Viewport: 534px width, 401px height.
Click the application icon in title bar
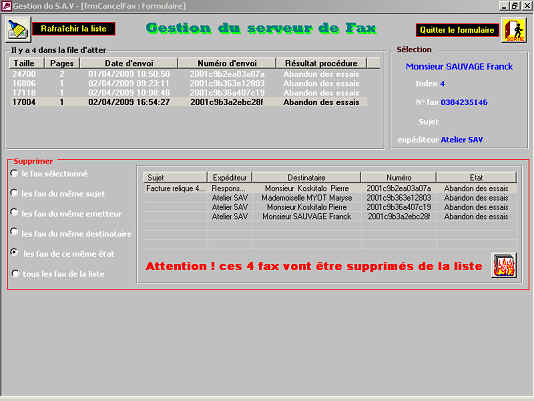click(x=6, y=5)
